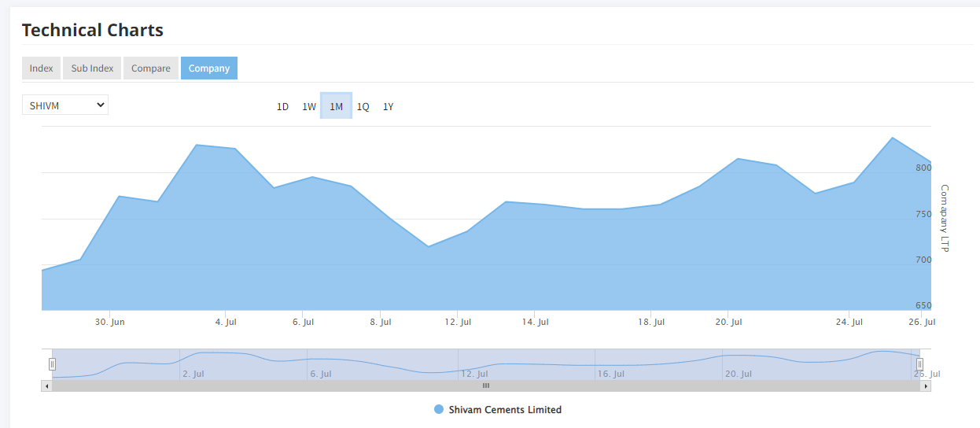Click the horizontal scrollbar grip
Image resolution: width=980 pixels, height=428 pixels.
[486, 386]
